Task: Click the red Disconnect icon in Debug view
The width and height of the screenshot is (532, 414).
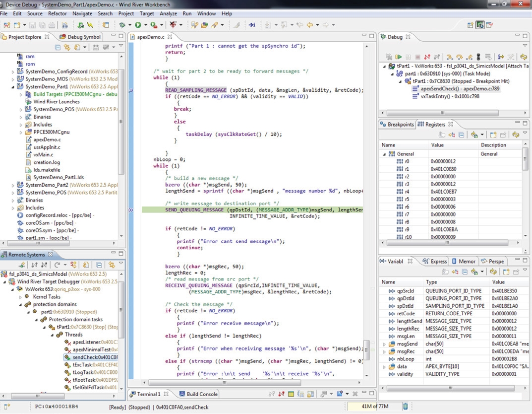Action: click(x=427, y=57)
